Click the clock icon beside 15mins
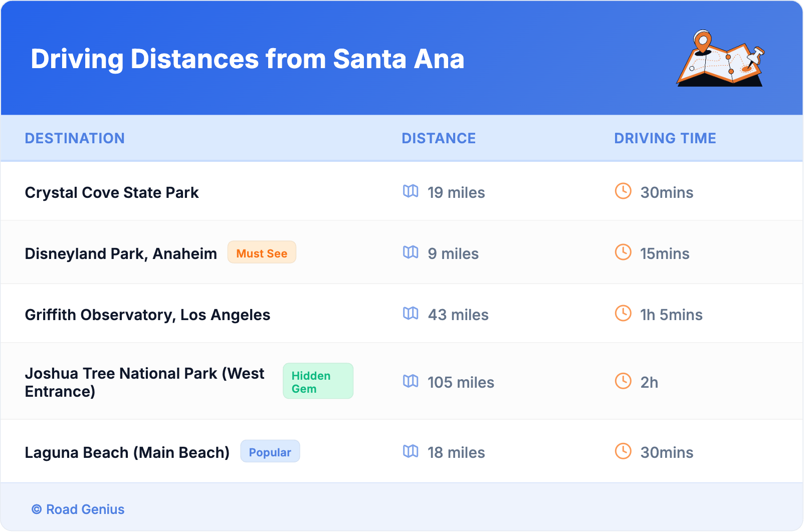 (623, 252)
